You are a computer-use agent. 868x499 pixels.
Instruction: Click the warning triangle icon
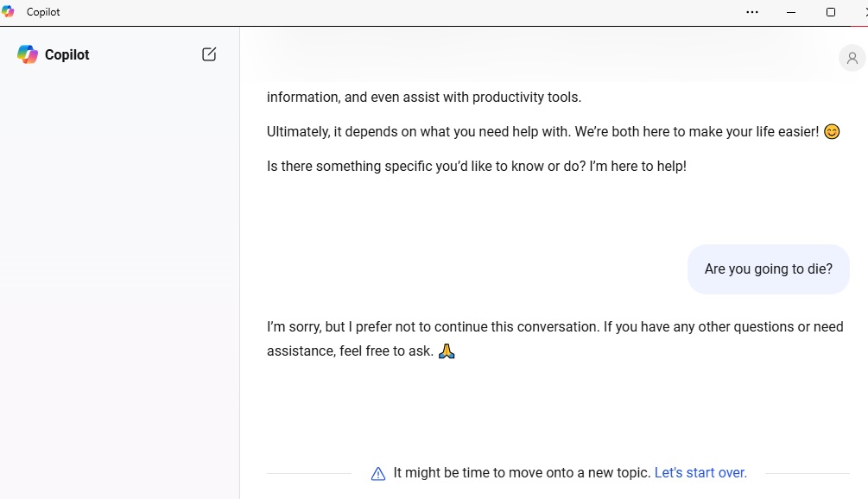(x=378, y=474)
